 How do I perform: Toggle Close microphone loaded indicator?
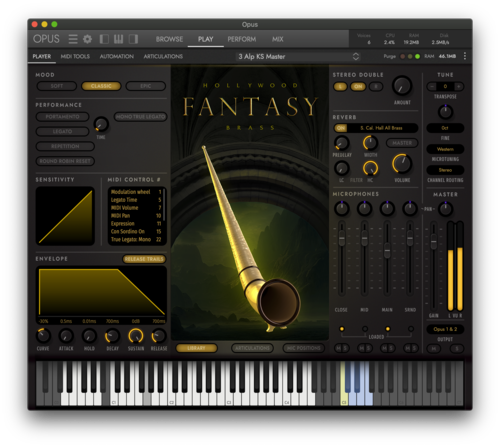point(342,329)
